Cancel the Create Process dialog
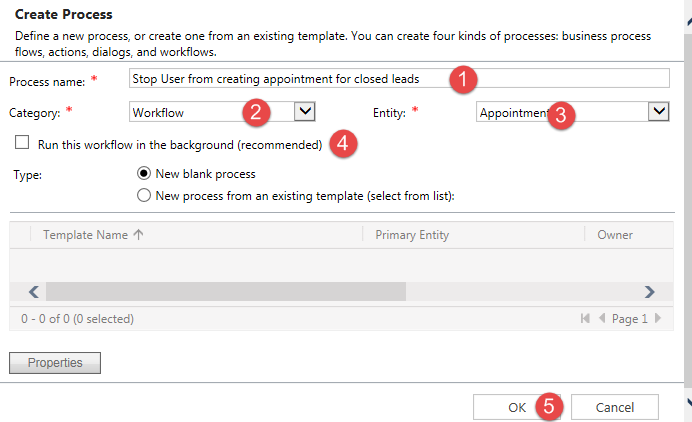 click(615, 407)
